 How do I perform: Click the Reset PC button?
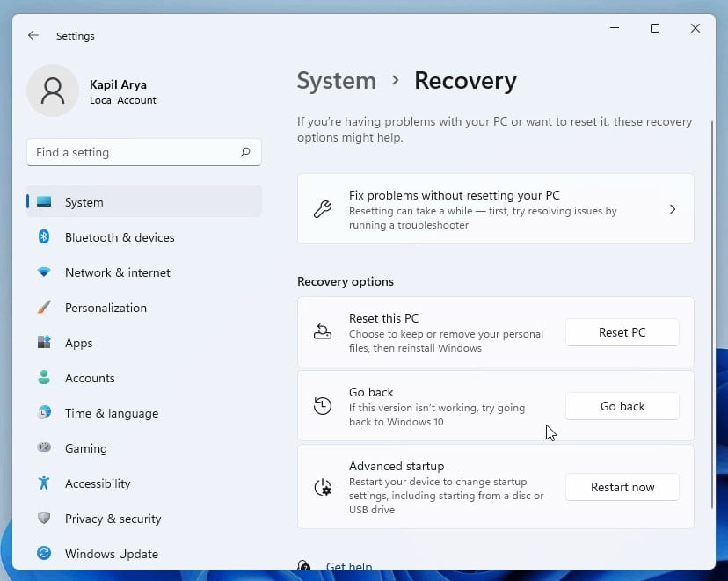[x=622, y=332]
